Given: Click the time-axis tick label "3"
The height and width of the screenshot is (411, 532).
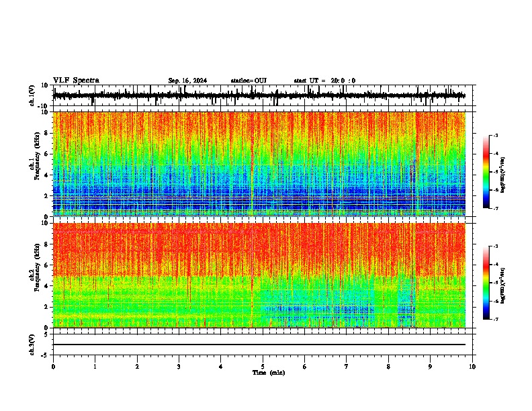Looking at the screenshot, I should [x=179, y=367].
